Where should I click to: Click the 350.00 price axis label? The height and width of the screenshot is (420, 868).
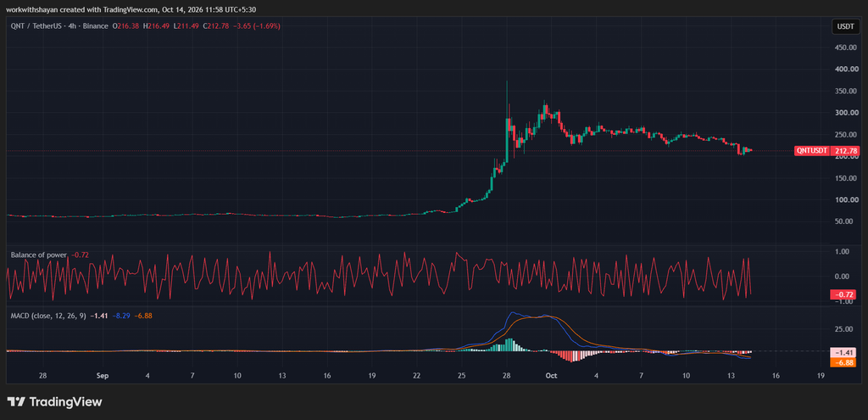click(845, 91)
